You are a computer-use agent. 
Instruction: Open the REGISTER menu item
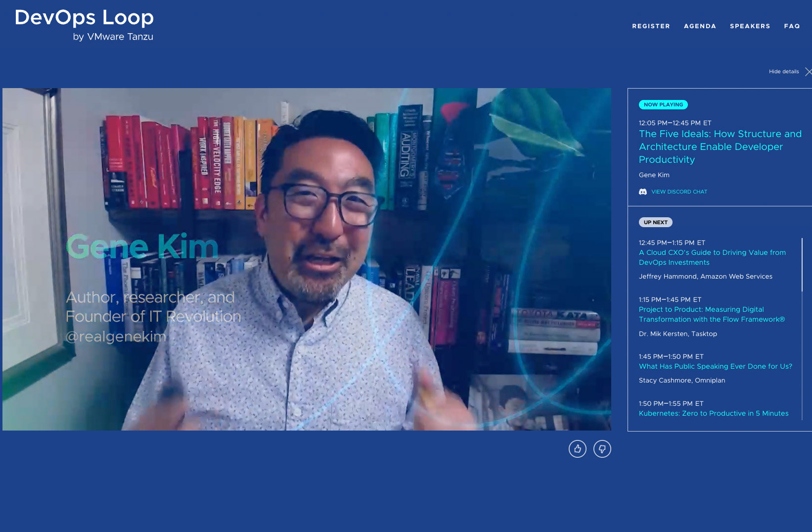[651, 26]
